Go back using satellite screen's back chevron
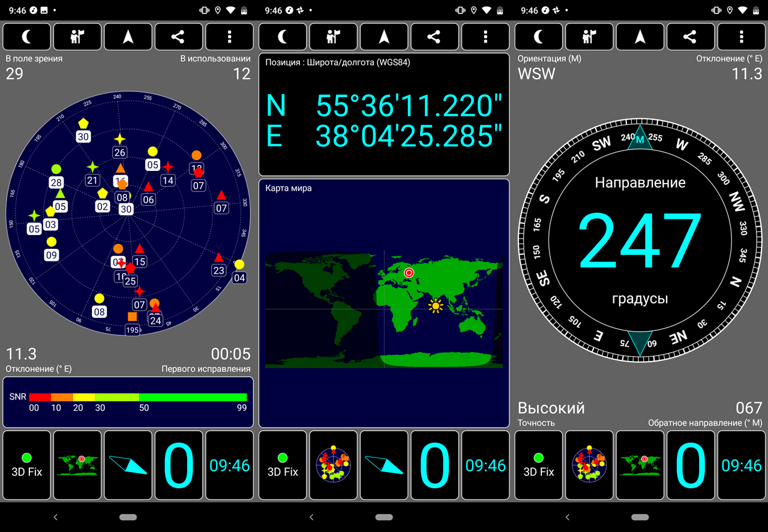768x532 pixels. tap(55, 517)
